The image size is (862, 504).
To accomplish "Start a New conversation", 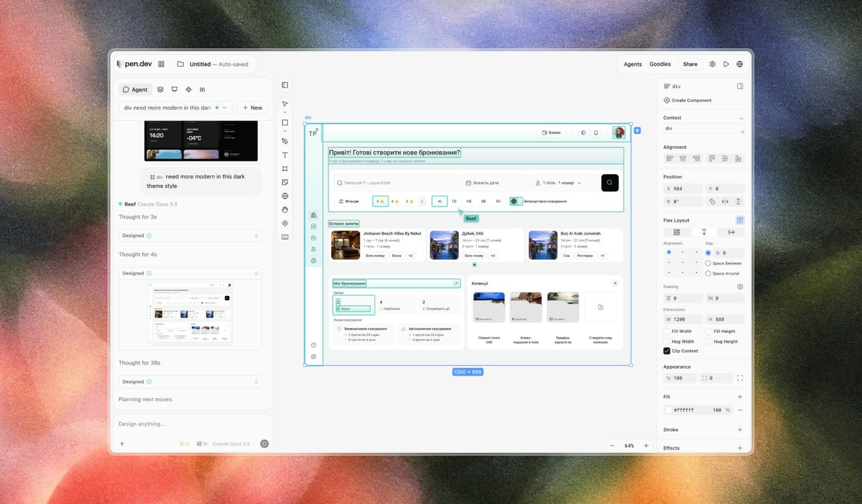I will coord(252,108).
